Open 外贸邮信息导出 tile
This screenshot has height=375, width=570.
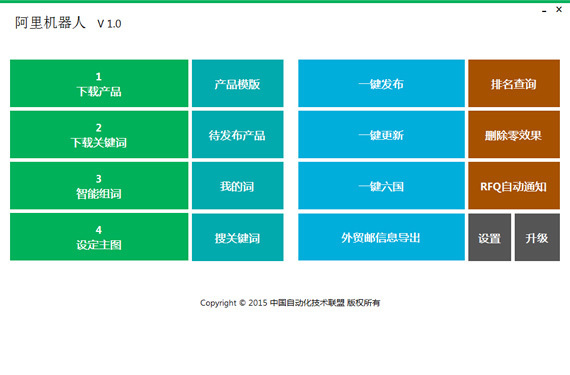(381, 237)
